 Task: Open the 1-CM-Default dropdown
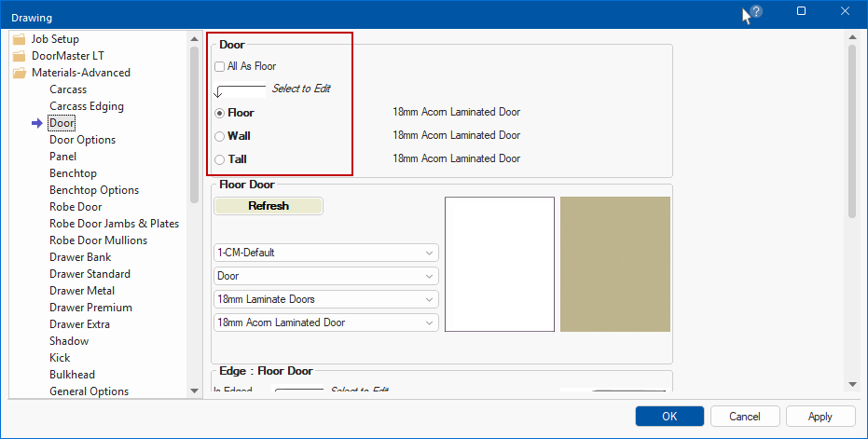click(326, 253)
